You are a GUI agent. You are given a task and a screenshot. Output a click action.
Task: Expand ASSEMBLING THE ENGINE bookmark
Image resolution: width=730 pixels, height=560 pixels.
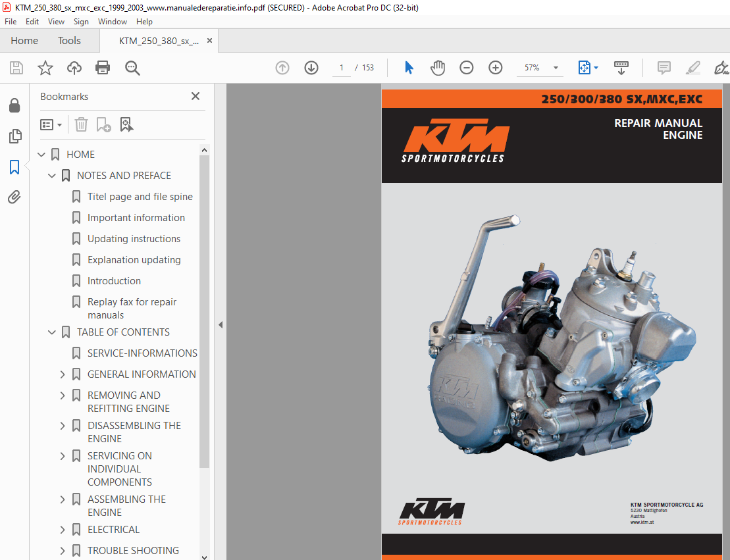(63, 499)
